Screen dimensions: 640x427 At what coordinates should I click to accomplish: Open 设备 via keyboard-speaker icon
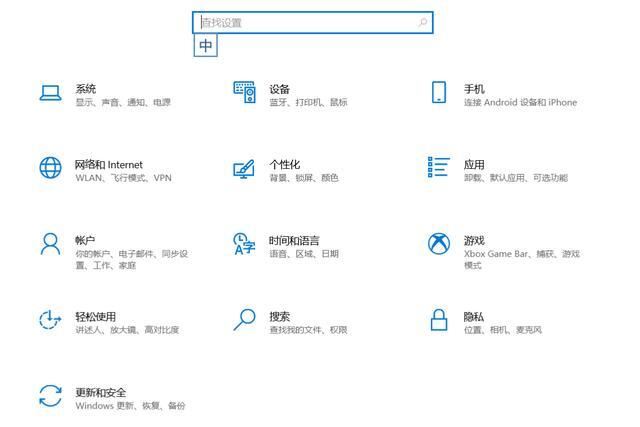(244, 93)
